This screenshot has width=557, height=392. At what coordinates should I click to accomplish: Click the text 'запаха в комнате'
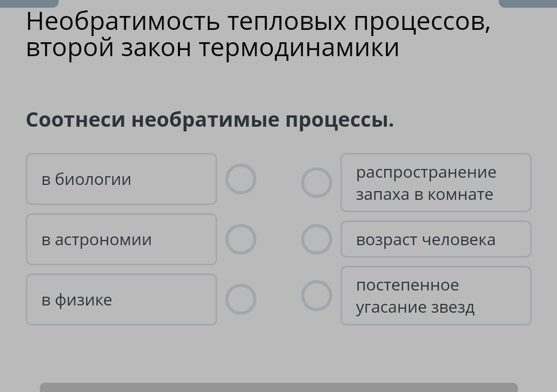click(424, 195)
